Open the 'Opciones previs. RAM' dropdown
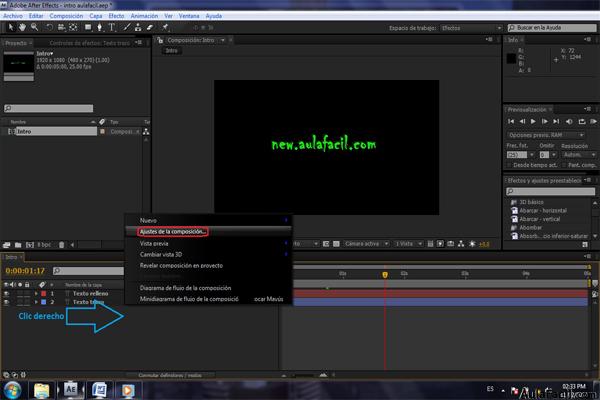600x400 pixels. 546,135
